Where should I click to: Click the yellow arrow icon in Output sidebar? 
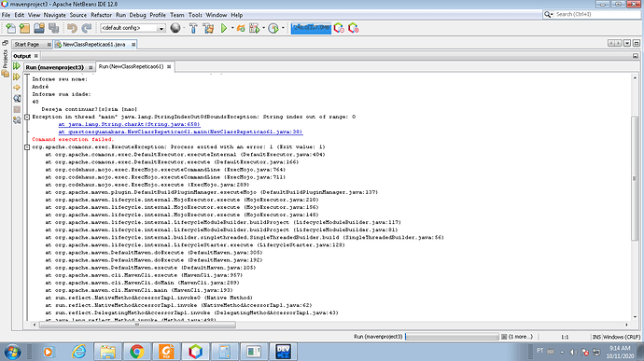pos(17,88)
